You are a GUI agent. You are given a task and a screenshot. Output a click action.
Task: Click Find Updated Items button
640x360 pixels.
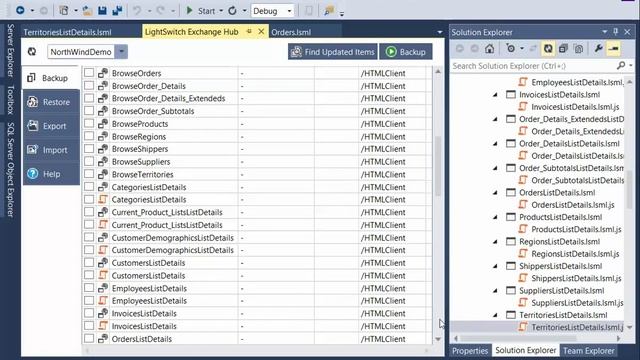[x=332, y=52]
